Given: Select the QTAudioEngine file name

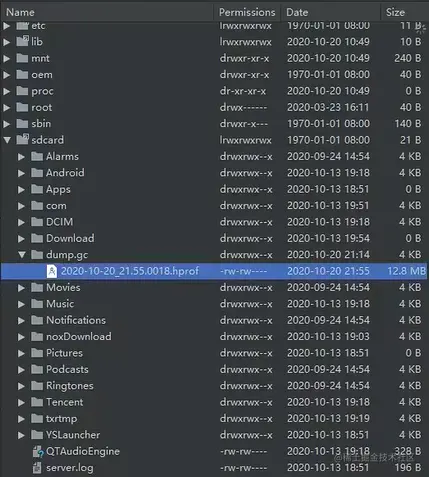Looking at the screenshot, I should click(83, 451).
